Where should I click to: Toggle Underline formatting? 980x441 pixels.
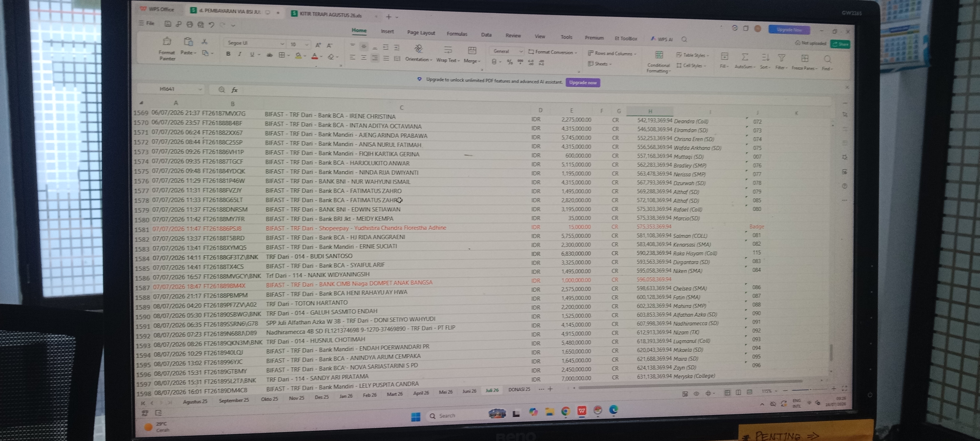tap(252, 55)
